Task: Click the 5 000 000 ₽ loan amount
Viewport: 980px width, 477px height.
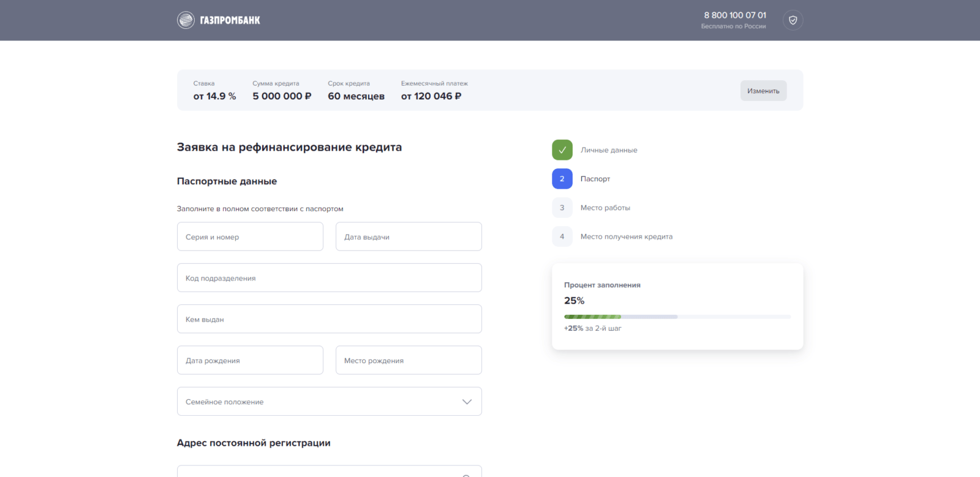Action: [282, 96]
